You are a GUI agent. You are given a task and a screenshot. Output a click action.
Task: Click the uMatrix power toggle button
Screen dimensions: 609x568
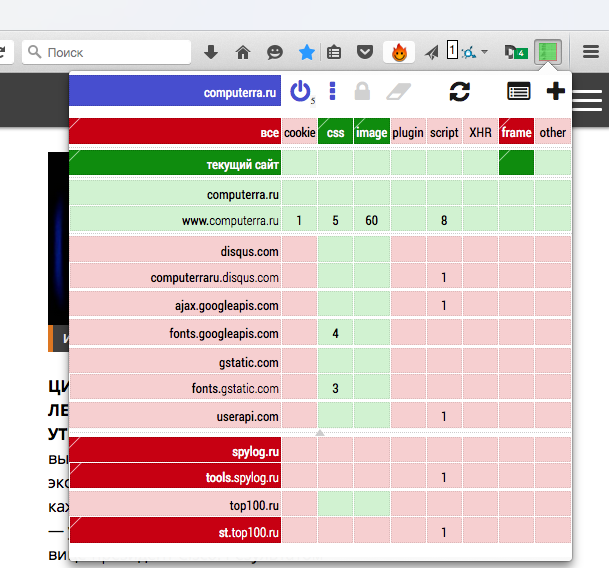(x=300, y=92)
